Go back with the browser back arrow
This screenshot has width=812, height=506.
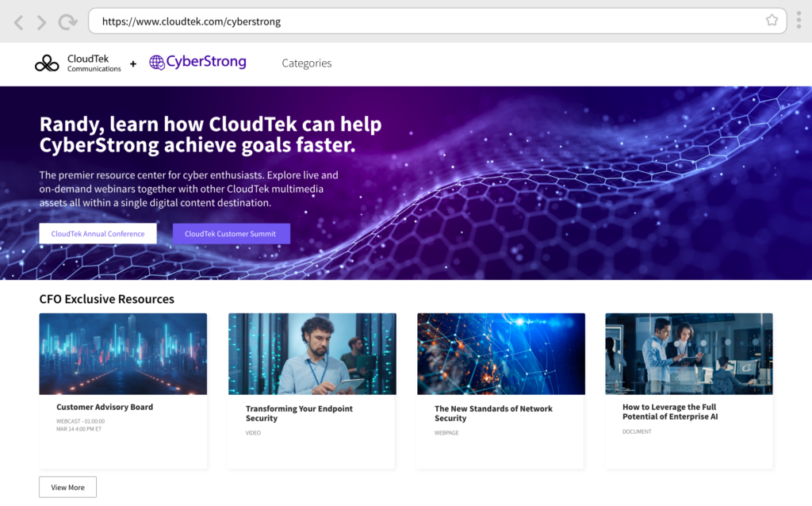pyautogui.click(x=19, y=22)
